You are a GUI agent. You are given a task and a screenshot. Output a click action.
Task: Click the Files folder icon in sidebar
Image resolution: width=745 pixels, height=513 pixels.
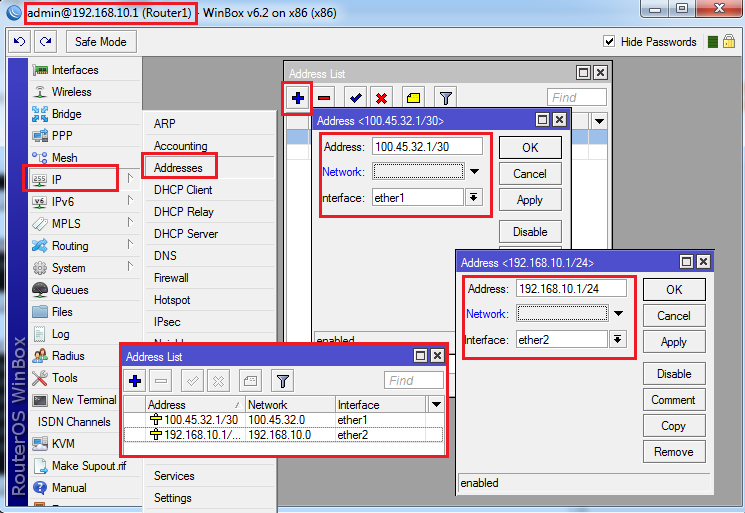(x=40, y=312)
